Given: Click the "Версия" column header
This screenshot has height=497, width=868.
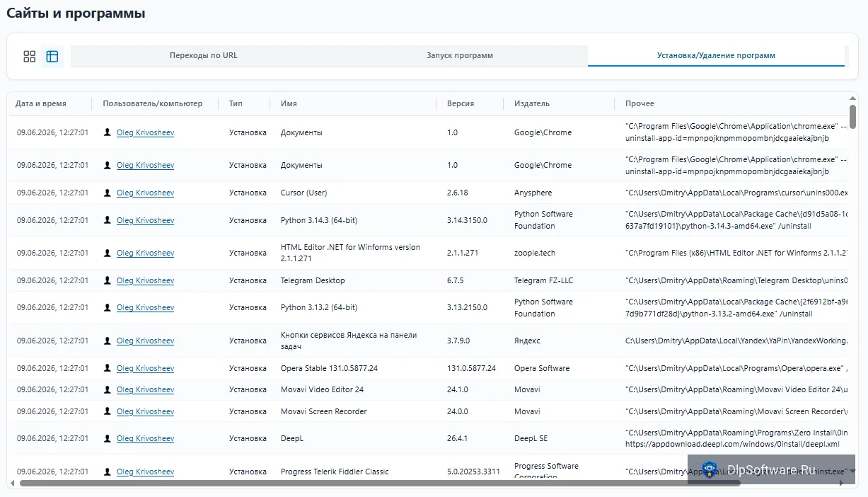Looking at the screenshot, I should coord(461,103).
